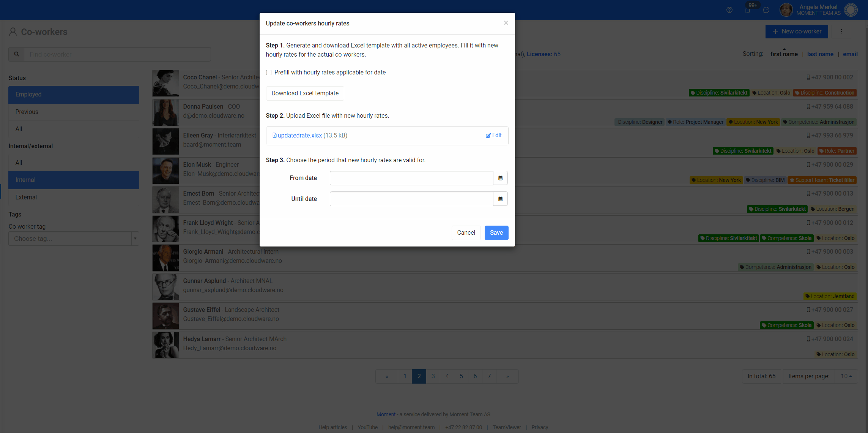
Task: Open the From date calendar picker
Action: (x=500, y=178)
